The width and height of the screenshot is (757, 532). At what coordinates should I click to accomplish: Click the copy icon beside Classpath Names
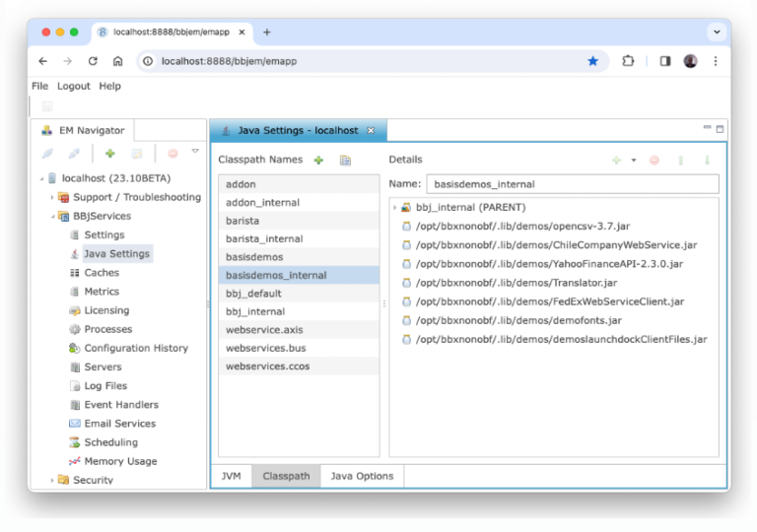click(345, 160)
